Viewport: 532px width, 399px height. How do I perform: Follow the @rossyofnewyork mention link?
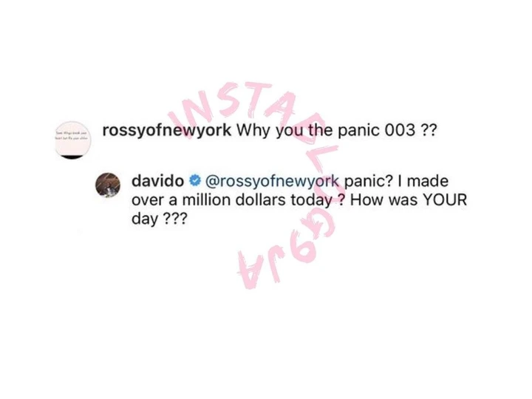[272, 181]
